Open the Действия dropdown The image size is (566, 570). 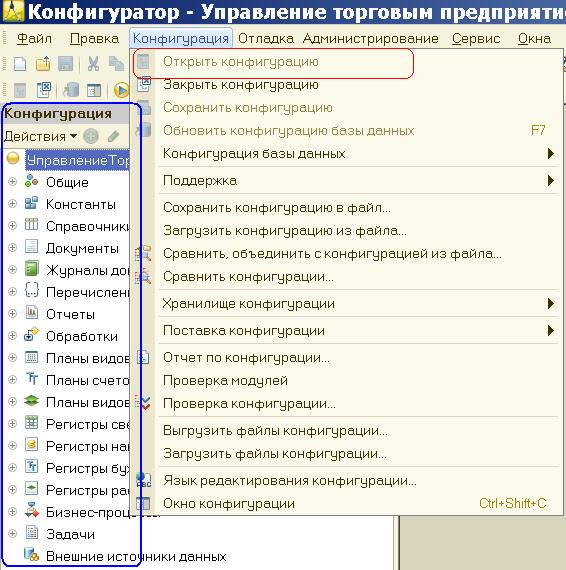[40, 137]
